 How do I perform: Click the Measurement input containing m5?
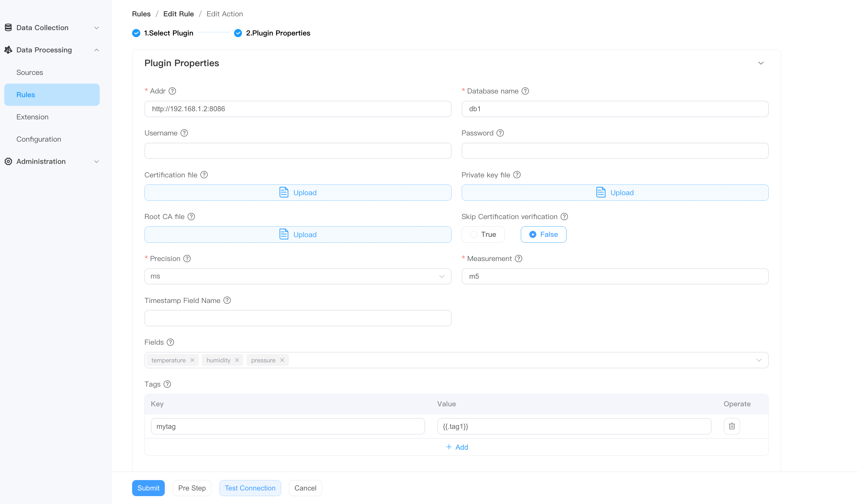615,276
